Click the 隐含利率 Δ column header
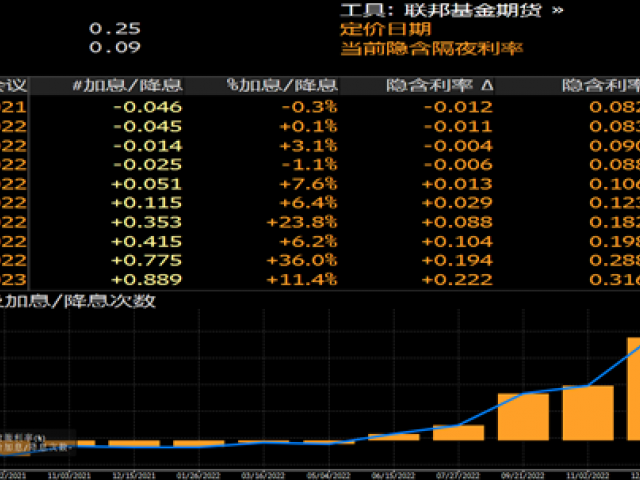Image resolution: width=640 pixels, height=480 pixels. pyautogui.click(x=439, y=86)
